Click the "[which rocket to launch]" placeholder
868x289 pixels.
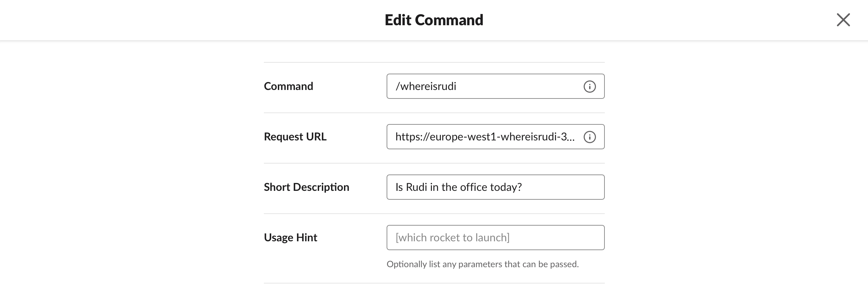(452, 238)
